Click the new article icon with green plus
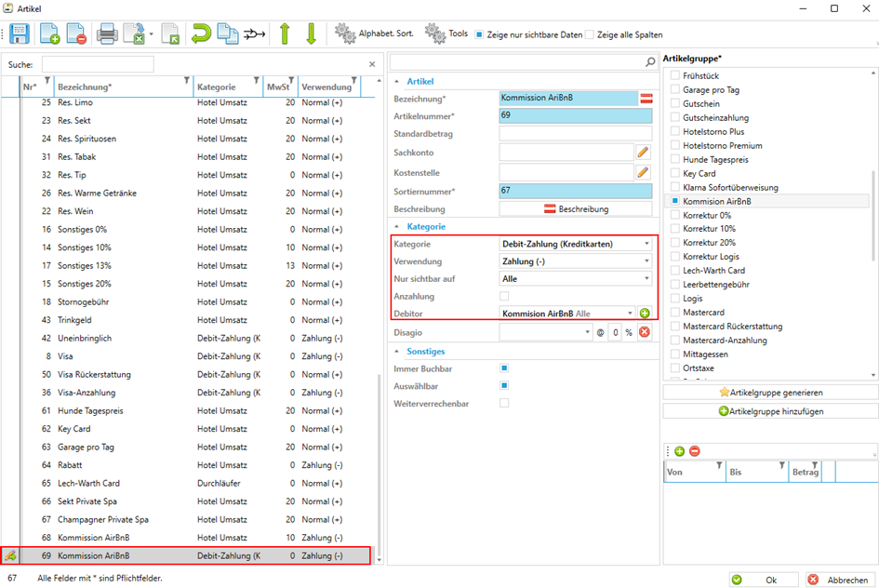This screenshot has height=588, width=879. tap(49, 34)
